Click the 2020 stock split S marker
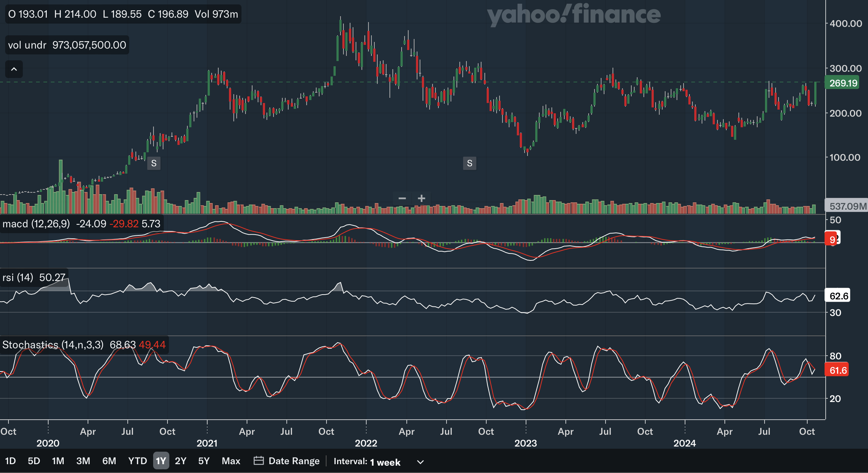The image size is (868, 473). (x=154, y=163)
